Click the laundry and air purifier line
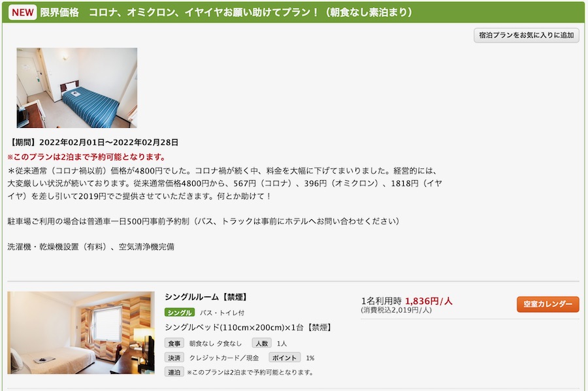 pyautogui.click(x=91, y=247)
